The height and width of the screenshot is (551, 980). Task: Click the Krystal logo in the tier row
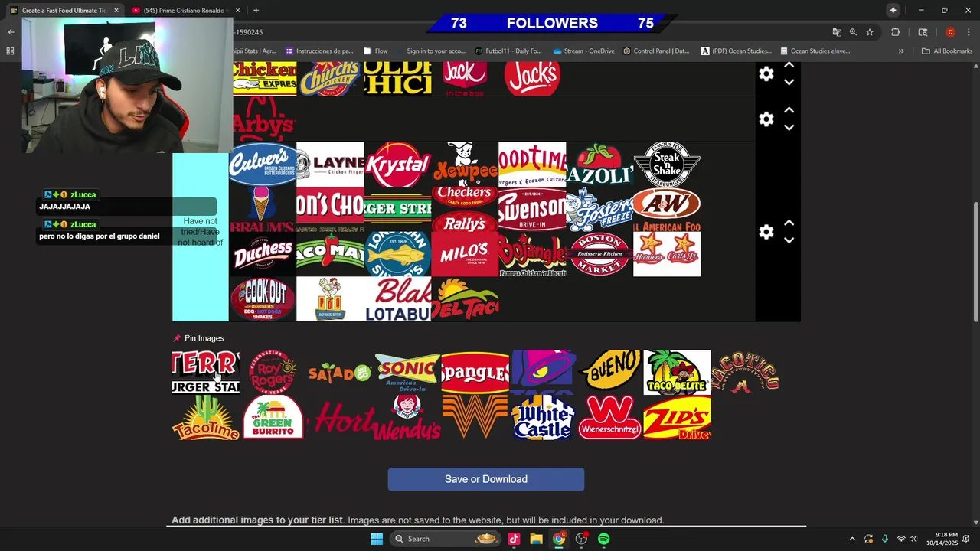coord(397,164)
